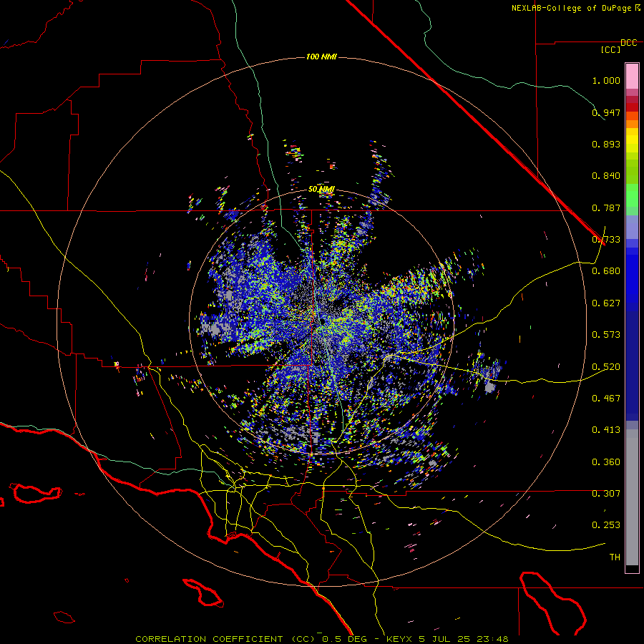Screen dimensions: 644x644
Task: Click the bright green legend color band
Action: click(632, 195)
